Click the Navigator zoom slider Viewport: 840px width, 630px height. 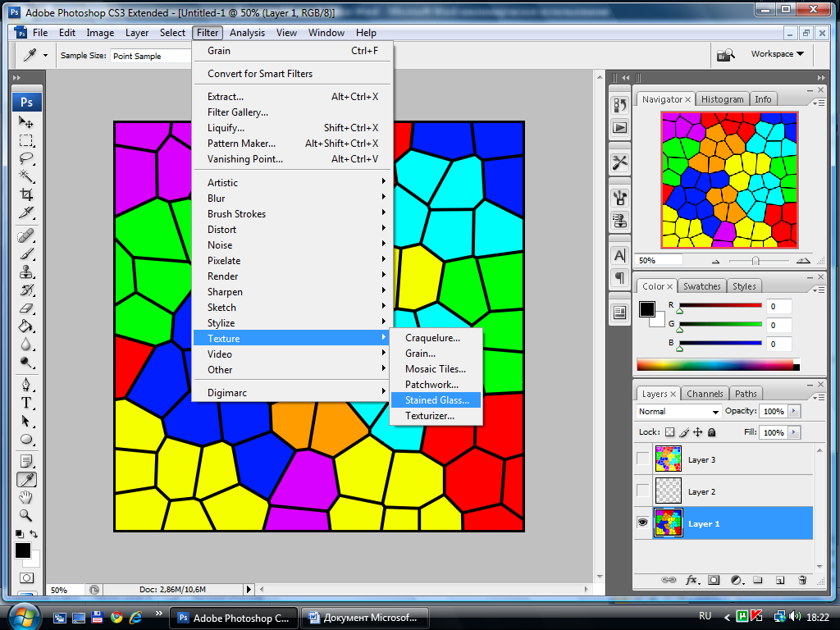[x=756, y=261]
